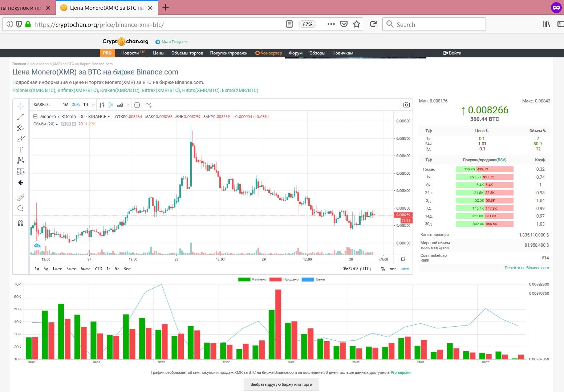Switch chart style to area
The image size is (564, 392).
(x=120, y=105)
